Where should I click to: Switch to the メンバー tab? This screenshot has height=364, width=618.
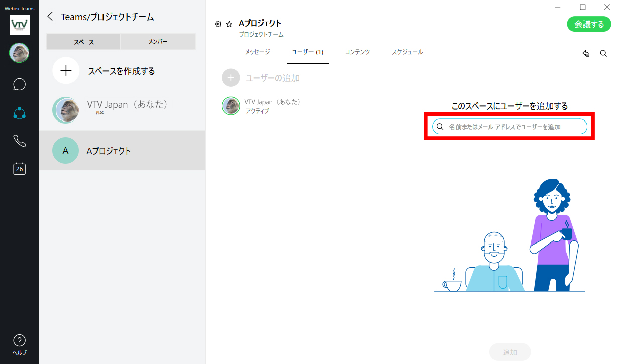point(158,42)
